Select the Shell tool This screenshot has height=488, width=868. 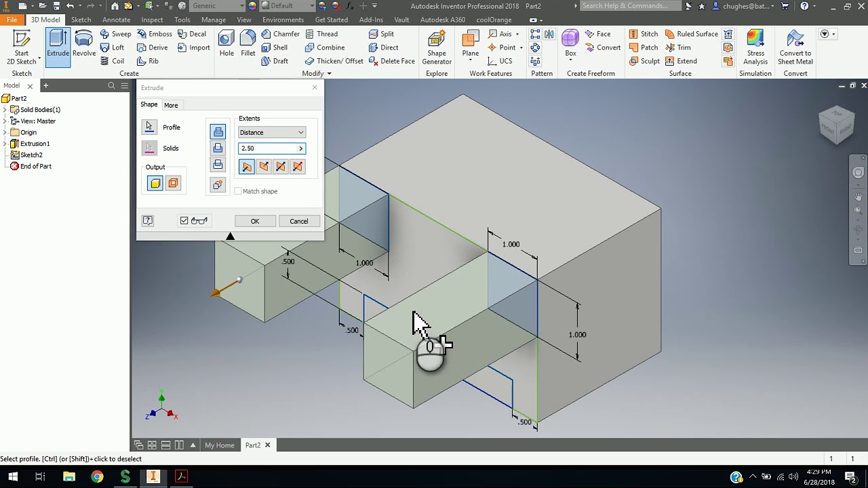pos(275,47)
